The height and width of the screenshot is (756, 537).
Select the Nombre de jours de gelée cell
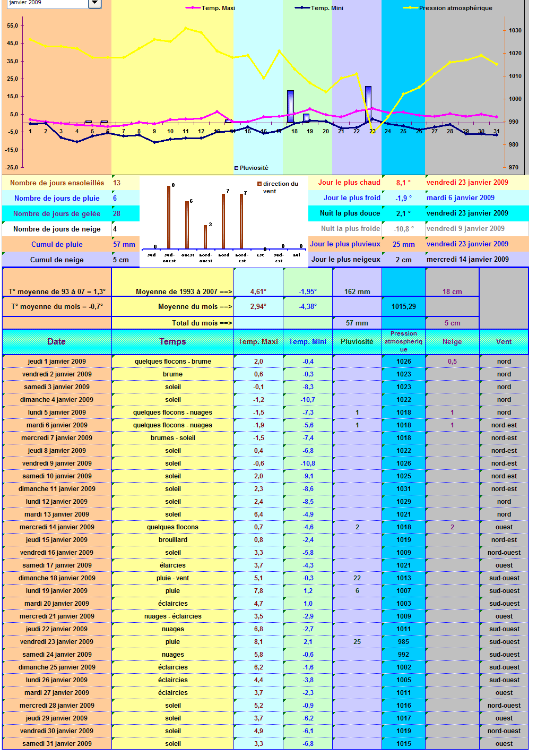point(57,213)
